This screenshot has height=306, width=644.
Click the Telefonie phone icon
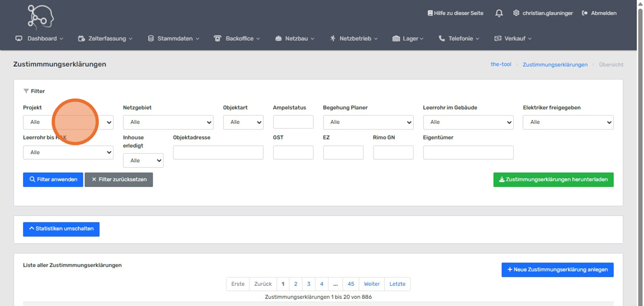441,39
